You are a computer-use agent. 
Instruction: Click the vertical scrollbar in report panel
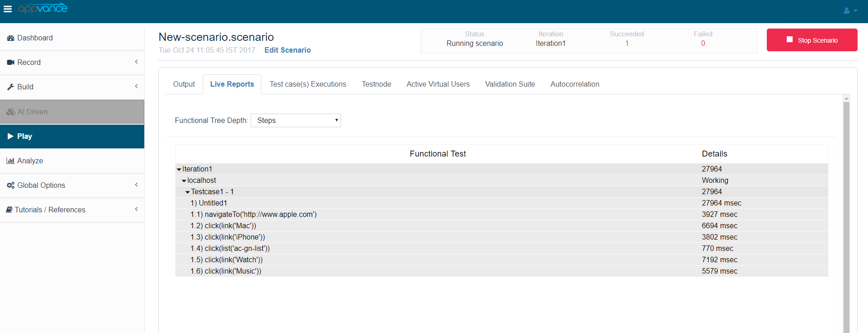[846, 213]
